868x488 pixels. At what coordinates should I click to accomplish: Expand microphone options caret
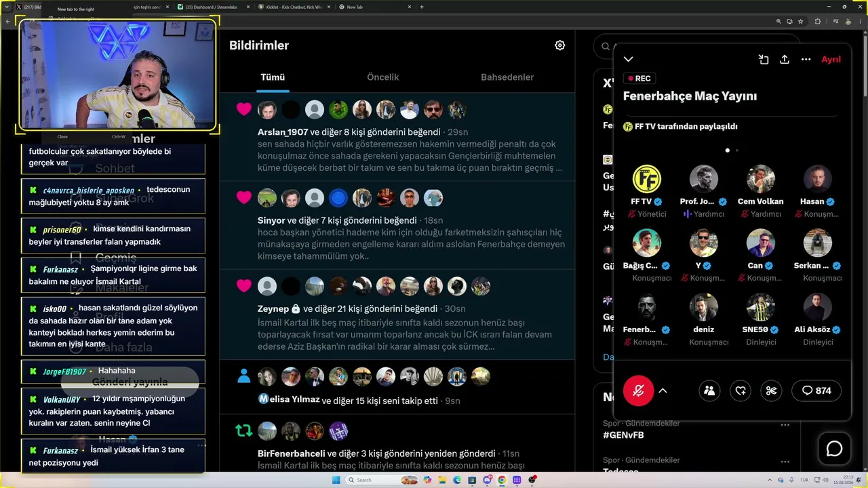pos(663,390)
